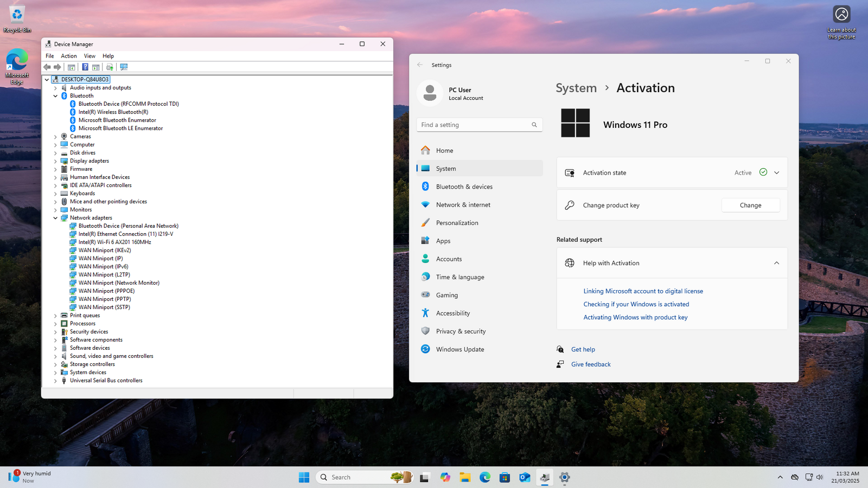Click the blue Help toolbar icon
The width and height of the screenshot is (868, 488).
[x=85, y=67]
